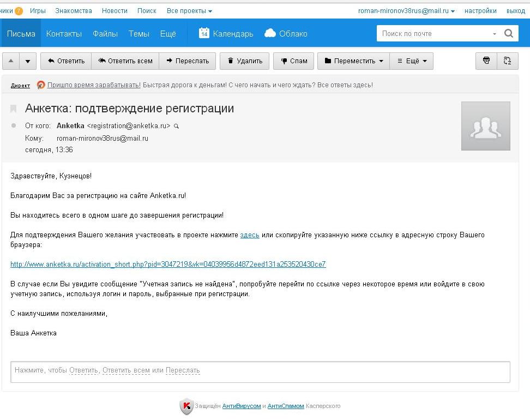Open настройки settings link
The height and width of the screenshot is (420, 530).
point(480,11)
